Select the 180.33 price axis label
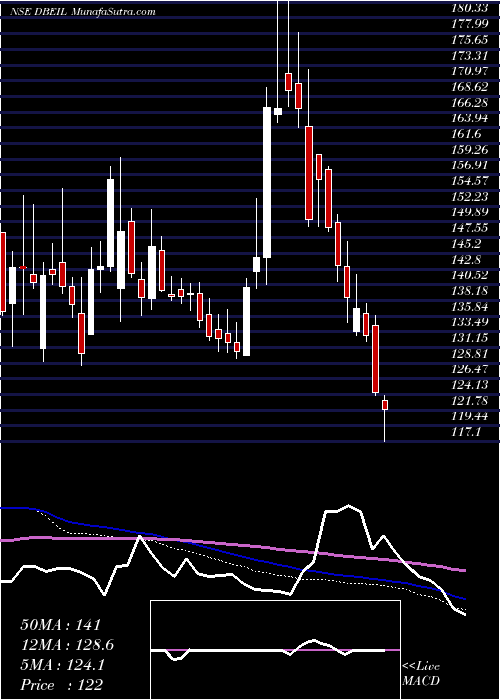500x700 pixels. pos(471,8)
